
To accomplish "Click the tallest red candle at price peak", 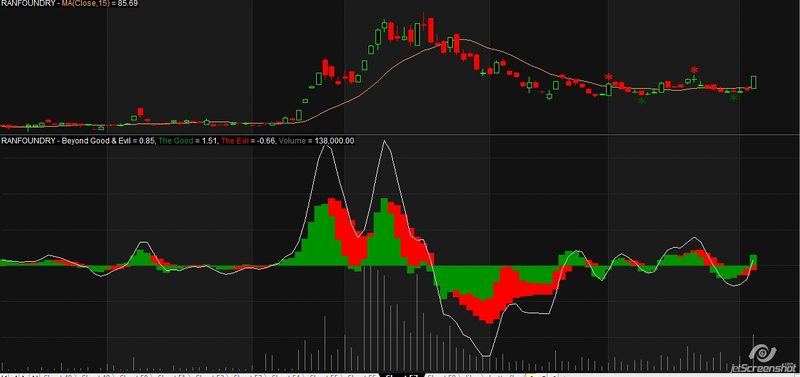I will tap(431, 31).
